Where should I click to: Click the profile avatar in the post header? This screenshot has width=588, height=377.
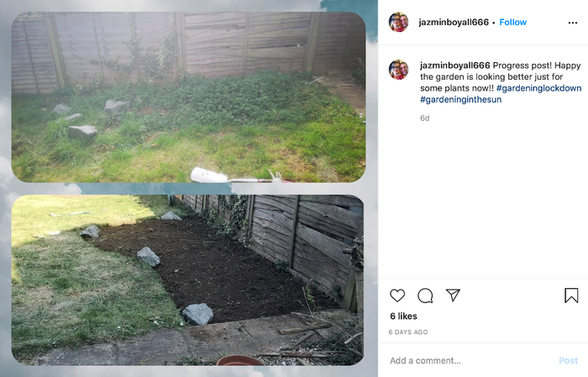pos(398,22)
